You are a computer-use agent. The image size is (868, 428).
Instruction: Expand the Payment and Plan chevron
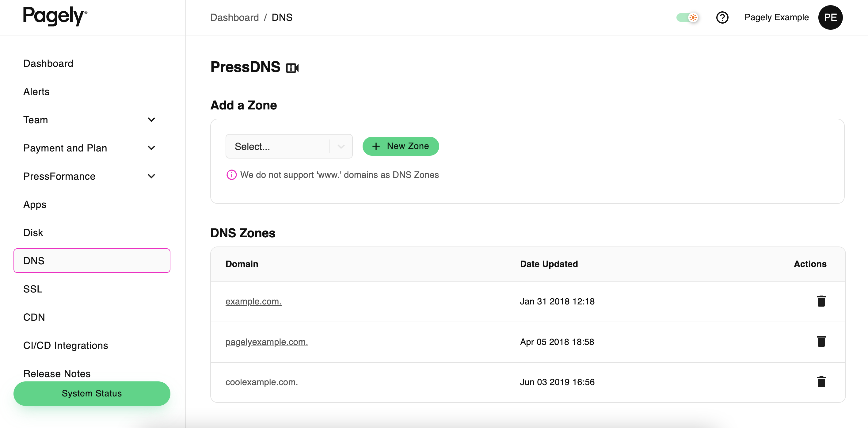[152, 148]
